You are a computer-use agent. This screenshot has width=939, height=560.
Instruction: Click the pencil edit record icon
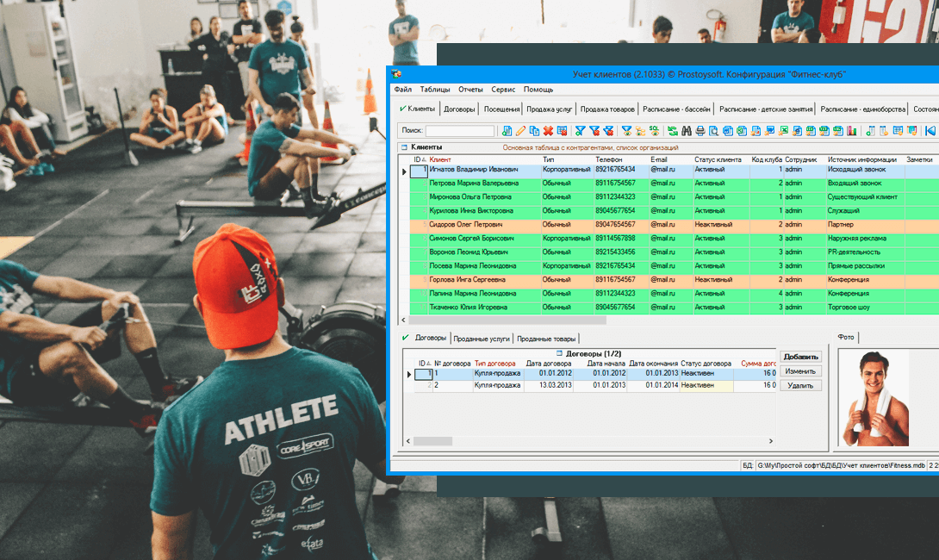520,131
